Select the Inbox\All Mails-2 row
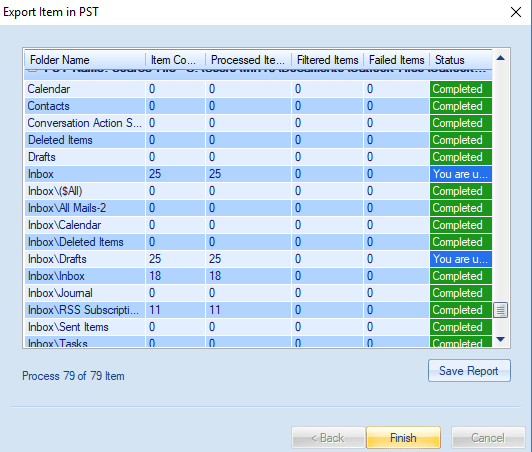532x452 pixels. (258, 208)
